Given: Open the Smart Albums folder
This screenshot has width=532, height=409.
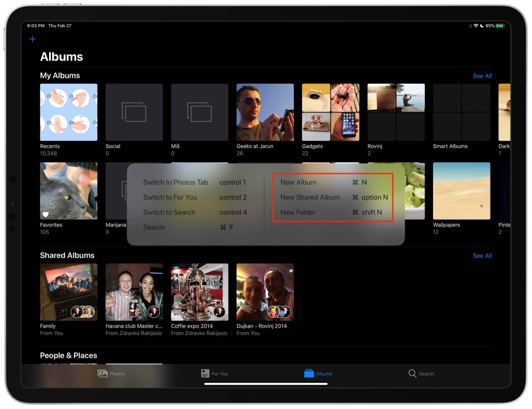Looking at the screenshot, I should click(462, 112).
